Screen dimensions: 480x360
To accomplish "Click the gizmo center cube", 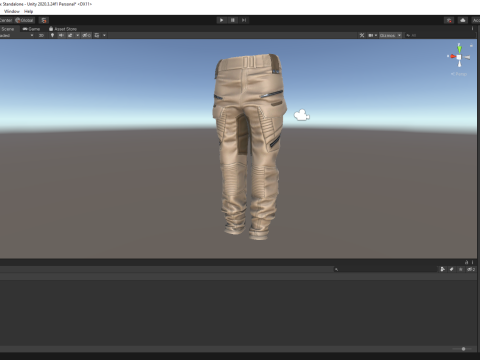I will [x=459, y=57].
